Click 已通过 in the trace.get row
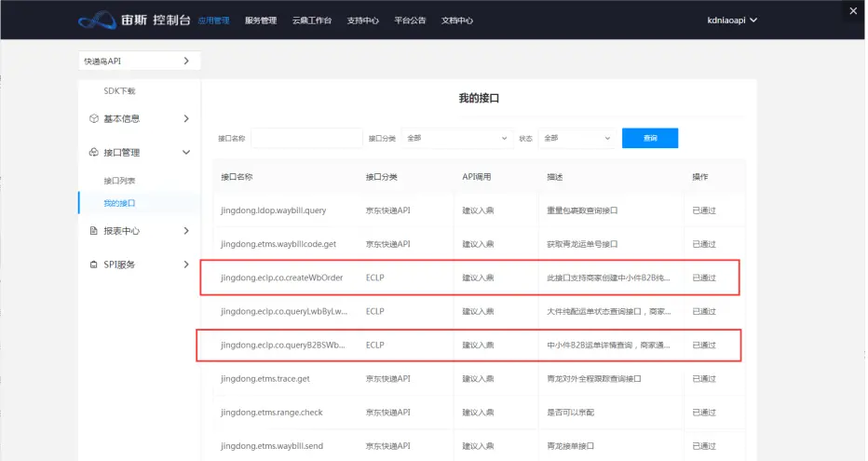868x461 pixels. [704, 379]
